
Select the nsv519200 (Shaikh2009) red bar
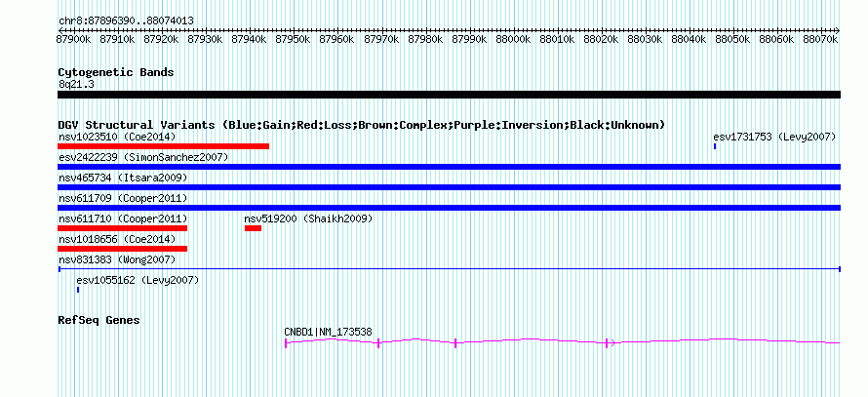[x=253, y=228]
